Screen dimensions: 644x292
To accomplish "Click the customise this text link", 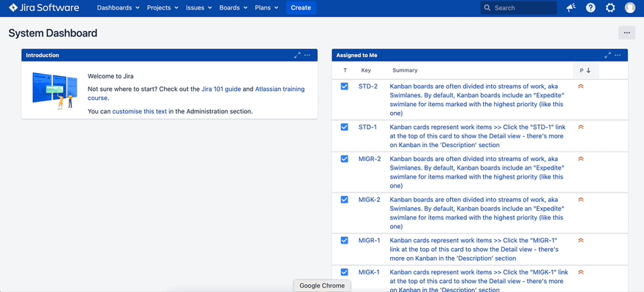I will click(x=140, y=111).
